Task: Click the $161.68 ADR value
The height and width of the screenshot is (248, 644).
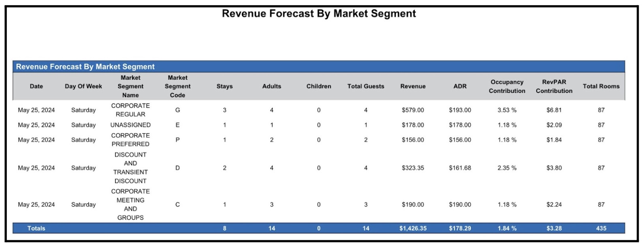Action: click(x=460, y=168)
